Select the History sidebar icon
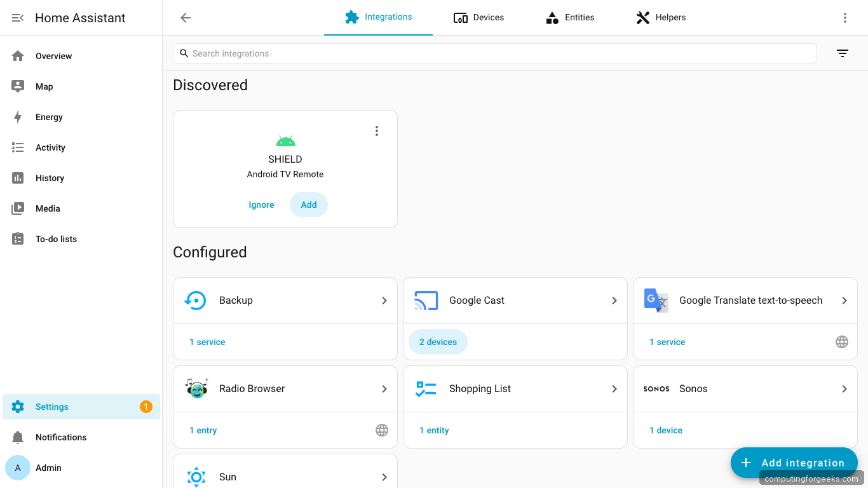Screen dimensions: 868x488 click(x=18, y=178)
